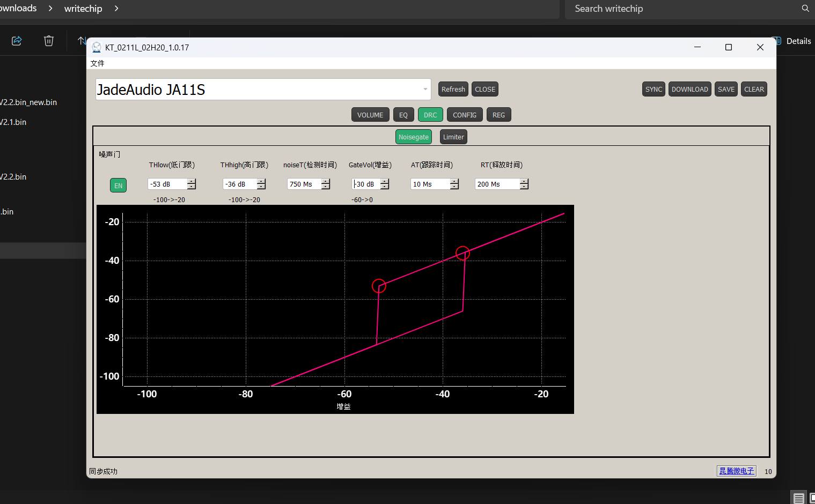Decrease the THhigh threshold with down arrow
The height and width of the screenshot is (504, 815).
(261, 187)
